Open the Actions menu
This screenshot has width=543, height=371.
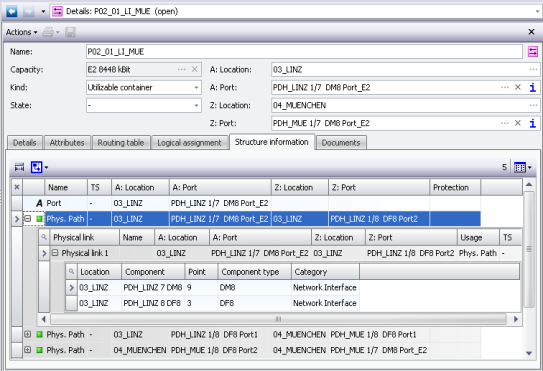(x=21, y=32)
